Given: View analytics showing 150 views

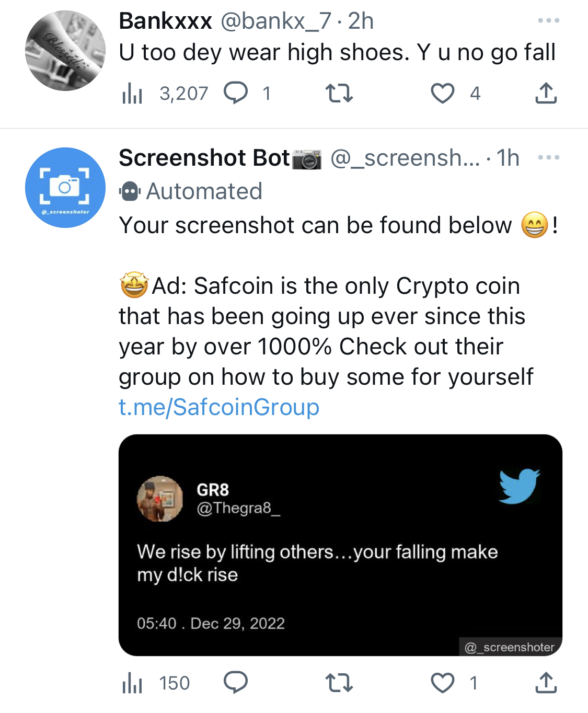Looking at the screenshot, I should click(x=156, y=683).
